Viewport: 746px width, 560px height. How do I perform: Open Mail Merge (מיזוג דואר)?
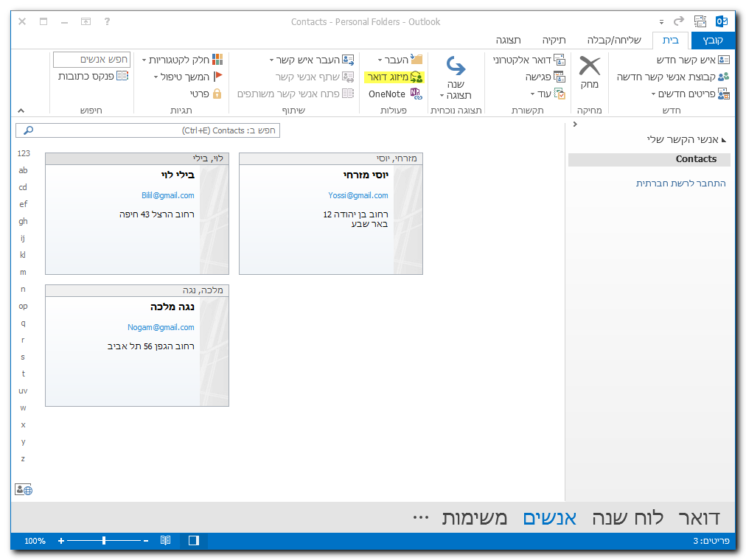416,77
